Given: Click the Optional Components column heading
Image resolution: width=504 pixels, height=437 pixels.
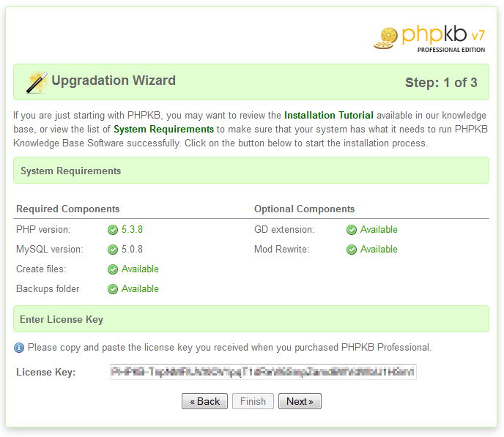Looking at the screenshot, I should 305,209.
